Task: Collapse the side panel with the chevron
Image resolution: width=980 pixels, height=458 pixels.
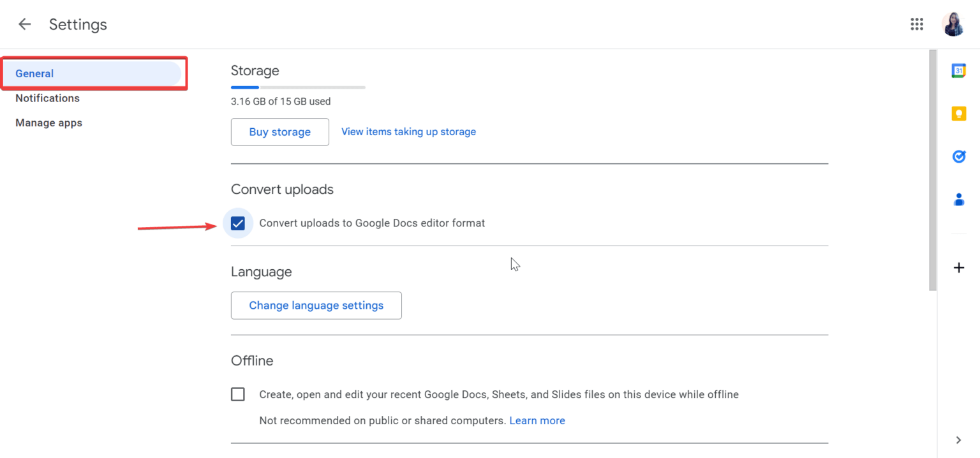Action: [959, 440]
